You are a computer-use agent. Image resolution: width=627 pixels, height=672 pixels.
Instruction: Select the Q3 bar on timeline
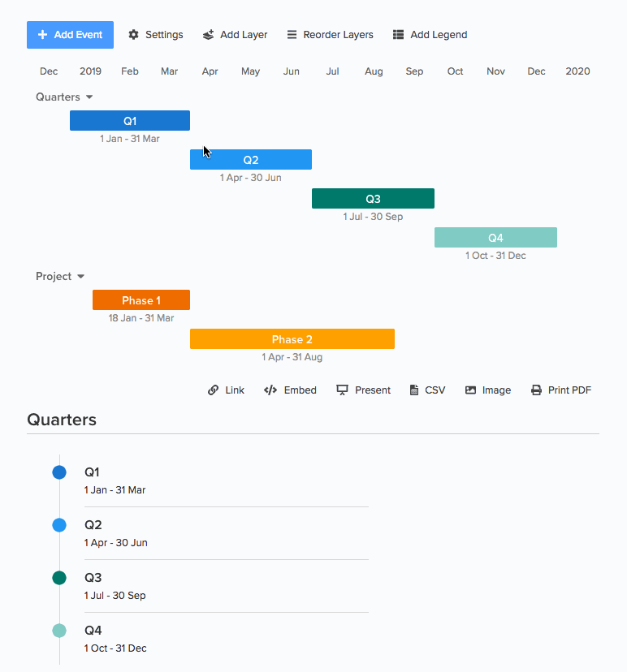[373, 198]
